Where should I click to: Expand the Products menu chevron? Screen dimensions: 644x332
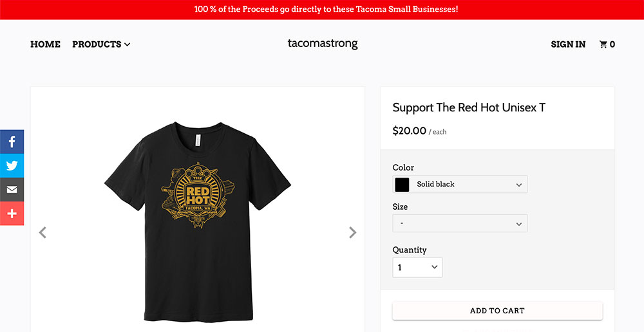128,44
